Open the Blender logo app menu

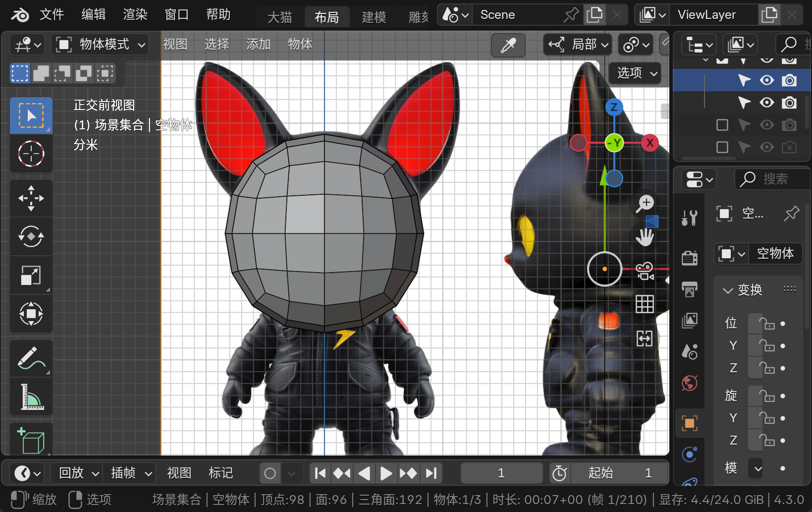20,15
